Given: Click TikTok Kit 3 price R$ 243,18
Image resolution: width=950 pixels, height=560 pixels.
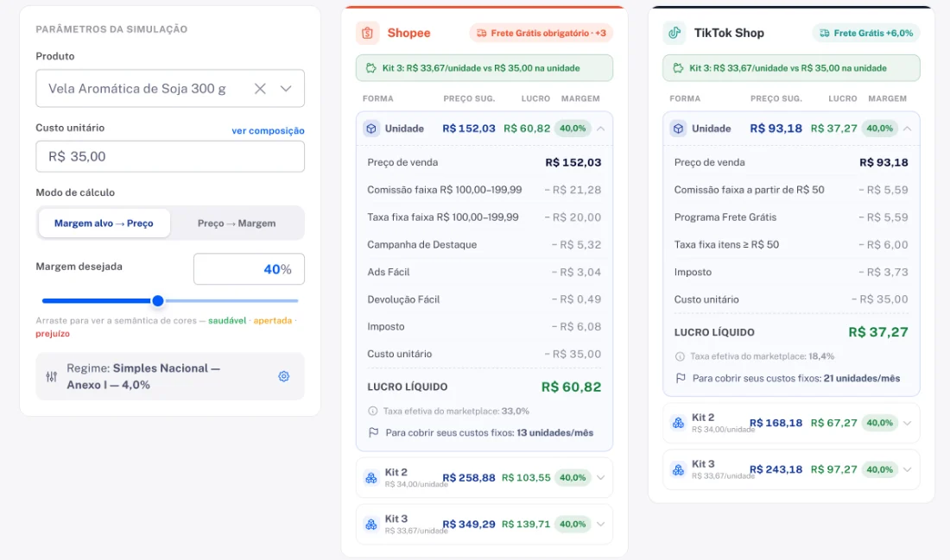Looking at the screenshot, I should point(776,469).
